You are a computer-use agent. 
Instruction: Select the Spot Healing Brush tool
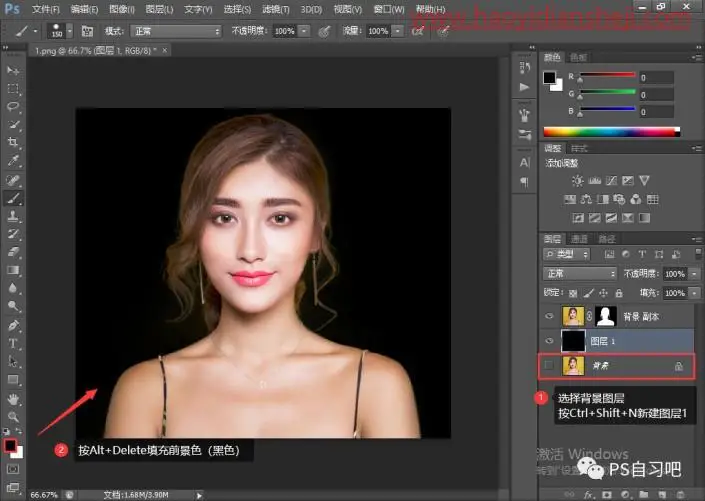click(x=13, y=180)
